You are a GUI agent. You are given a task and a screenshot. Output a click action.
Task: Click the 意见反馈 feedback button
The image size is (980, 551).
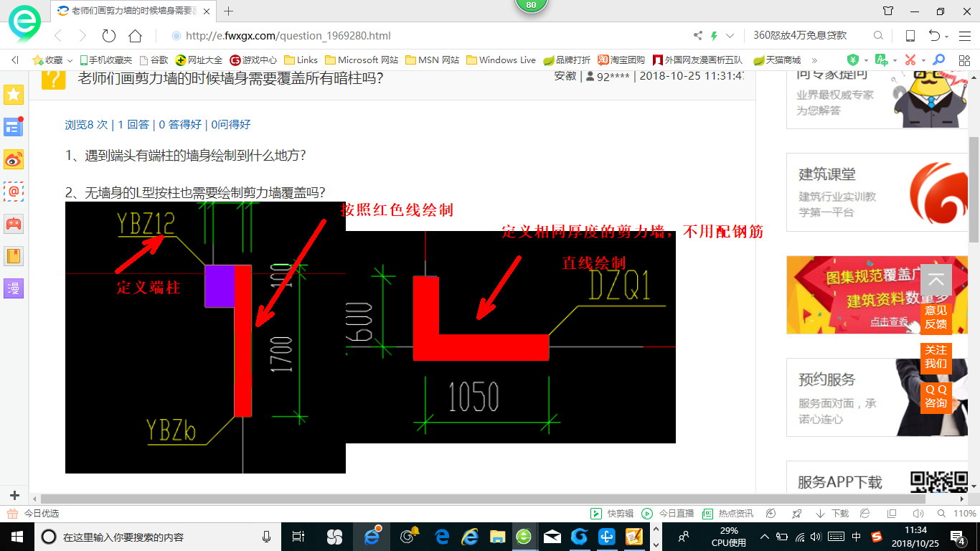(936, 317)
